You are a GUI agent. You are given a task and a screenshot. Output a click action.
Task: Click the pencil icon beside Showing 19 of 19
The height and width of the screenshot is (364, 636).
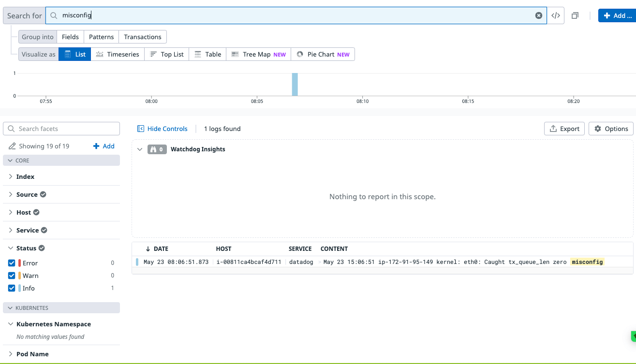click(x=12, y=146)
